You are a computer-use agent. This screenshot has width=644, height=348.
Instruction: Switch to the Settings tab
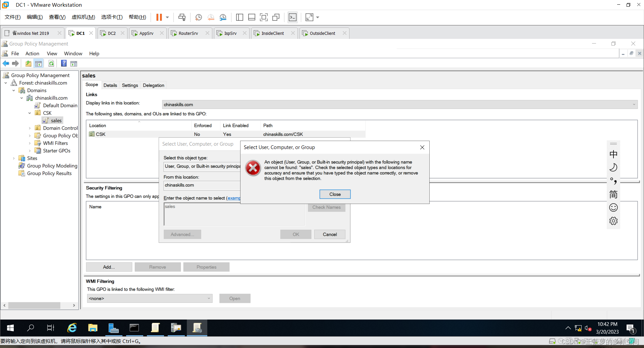pyautogui.click(x=130, y=85)
